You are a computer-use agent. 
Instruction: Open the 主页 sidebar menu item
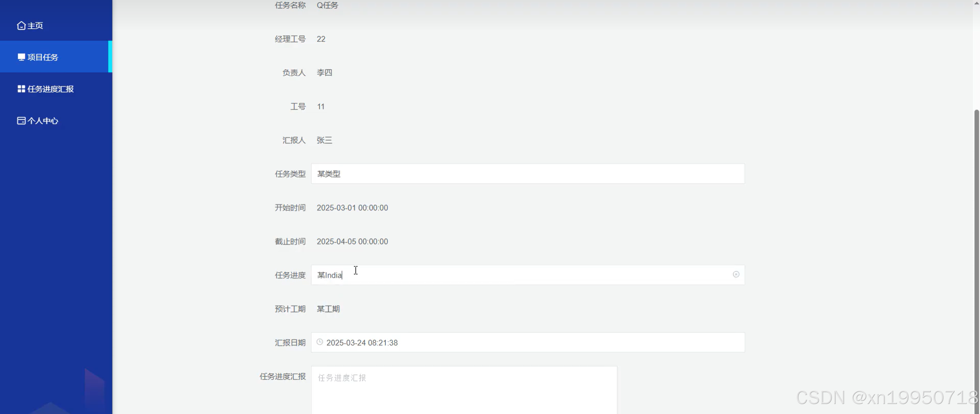pos(56,25)
